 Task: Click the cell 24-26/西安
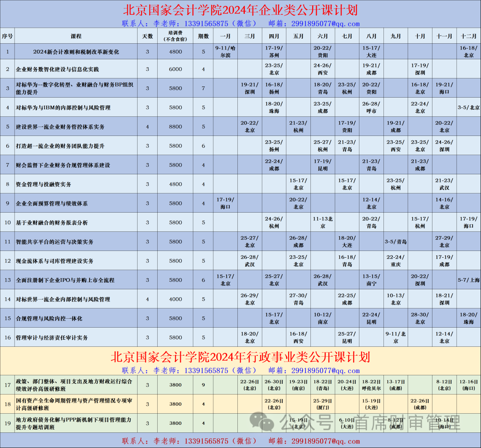click(x=322, y=69)
